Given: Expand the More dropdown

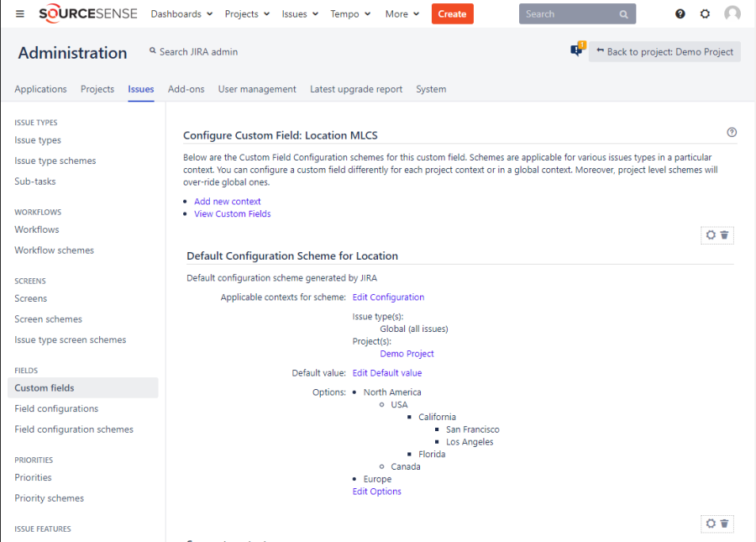Looking at the screenshot, I should coord(402,14).
